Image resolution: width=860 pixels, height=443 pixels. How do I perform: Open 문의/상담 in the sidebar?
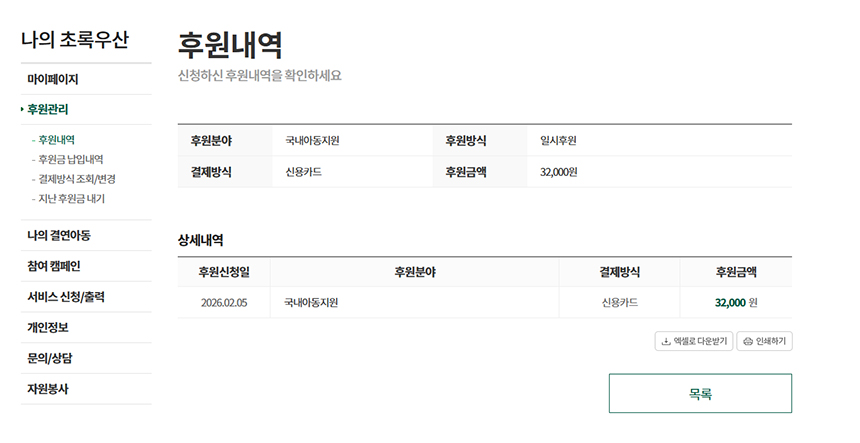48,358
